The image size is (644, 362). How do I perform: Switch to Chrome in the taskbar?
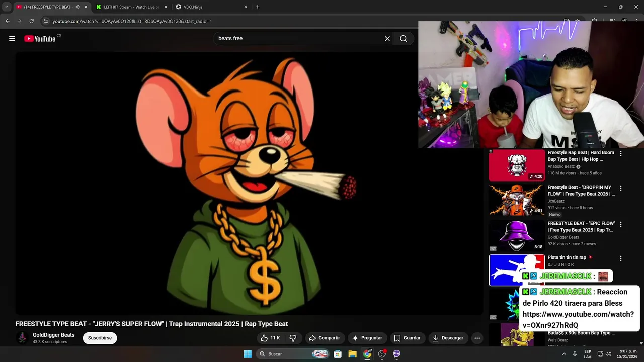click(x=367, y=354)
